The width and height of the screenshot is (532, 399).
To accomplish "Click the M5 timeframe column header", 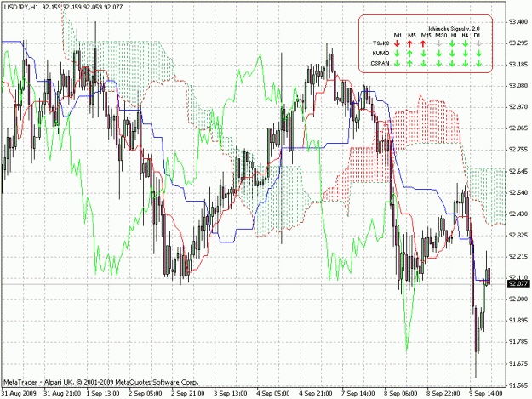I will coord(411,35).
